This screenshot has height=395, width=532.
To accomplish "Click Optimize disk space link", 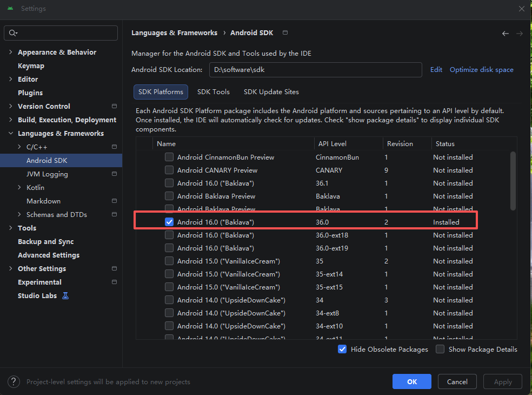I will (481, 70).
